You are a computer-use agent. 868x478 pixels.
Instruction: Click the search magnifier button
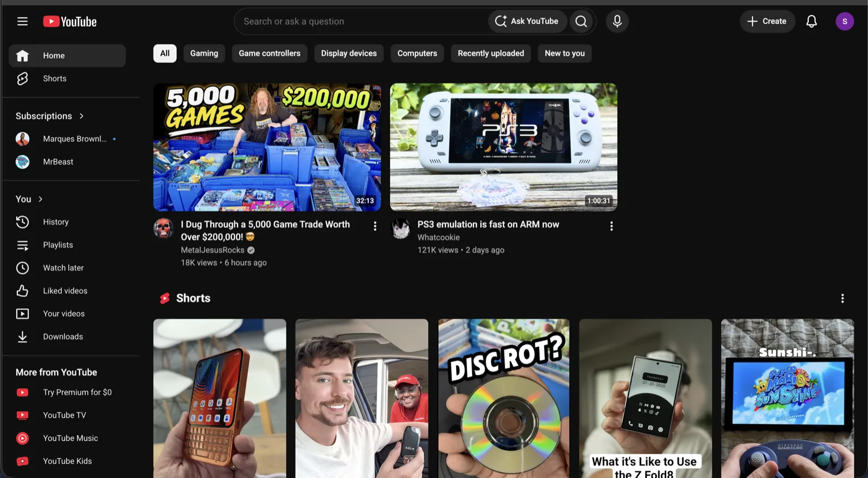581,21
